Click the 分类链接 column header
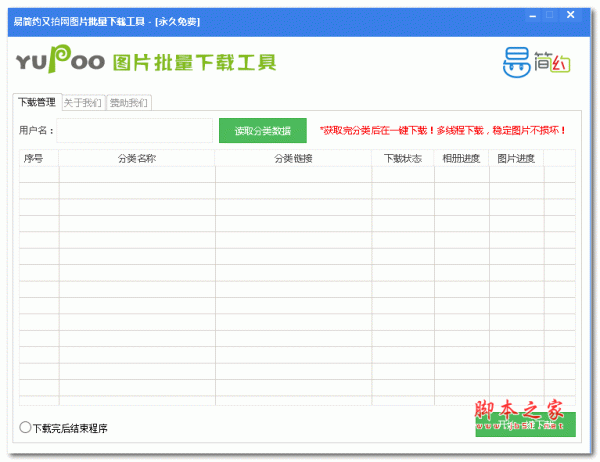Viewport: 600px width, 462px height. [293, 158]
